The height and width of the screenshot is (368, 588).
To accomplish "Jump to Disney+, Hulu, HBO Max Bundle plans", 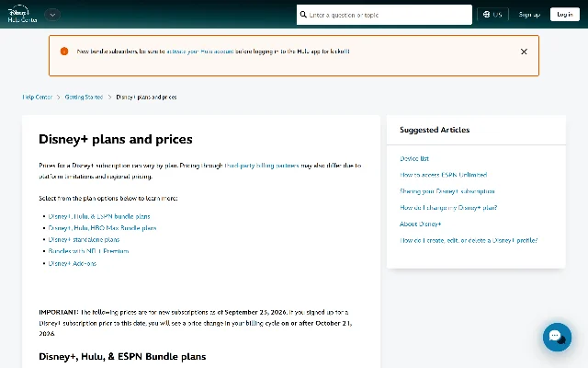I will (x=102, y=228).
